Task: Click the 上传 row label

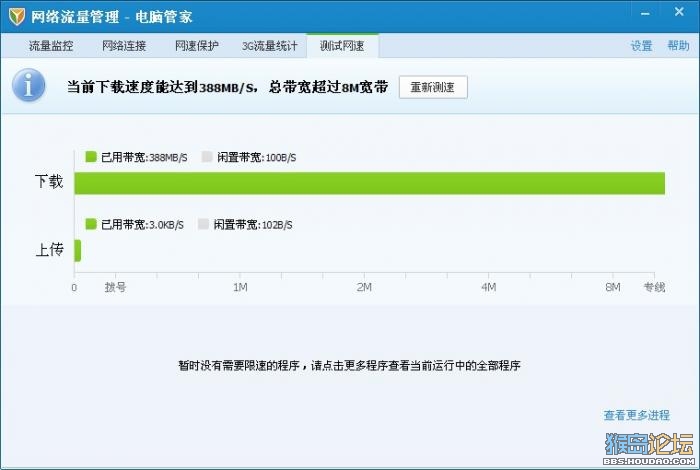Action: pos(50,250)
